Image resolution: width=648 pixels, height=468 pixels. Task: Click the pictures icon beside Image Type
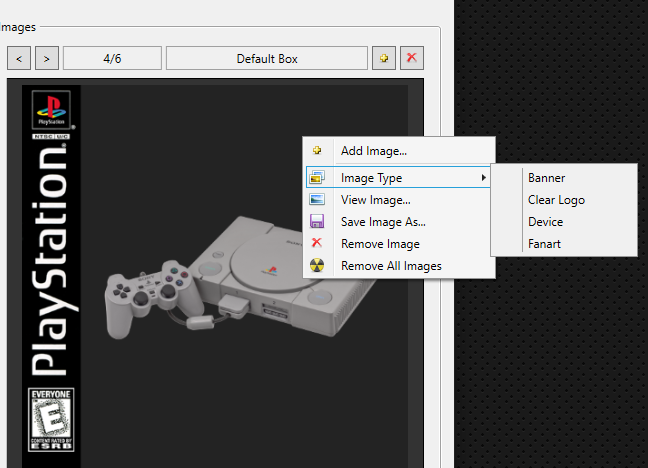point(317,177)
